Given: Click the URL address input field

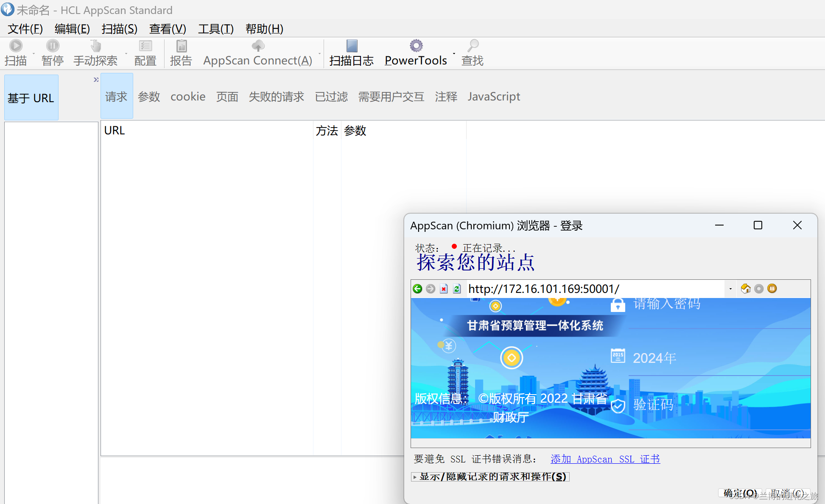Looking at the screenshot, I should (x=594, y=289).
